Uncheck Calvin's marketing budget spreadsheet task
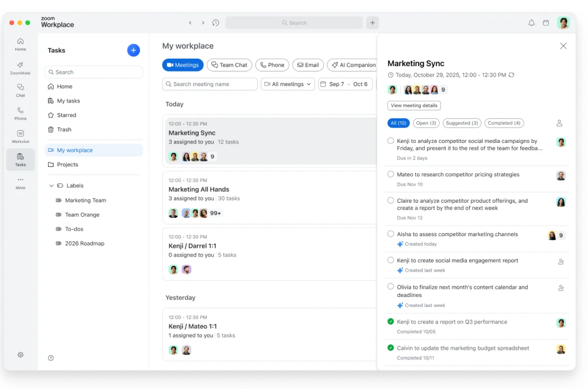 pyautogui.click(x=391, y=348)
